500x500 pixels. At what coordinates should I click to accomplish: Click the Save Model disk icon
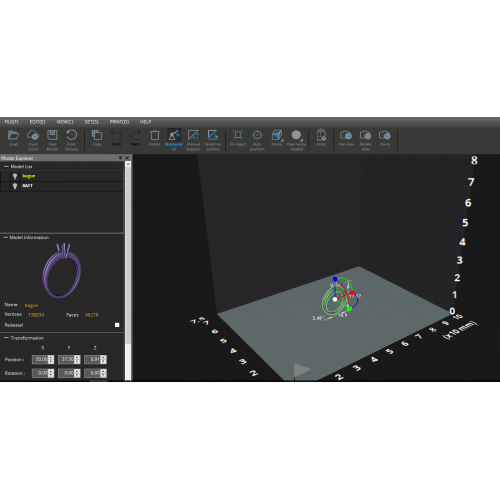pyautogui.click(x=52, y=135)
